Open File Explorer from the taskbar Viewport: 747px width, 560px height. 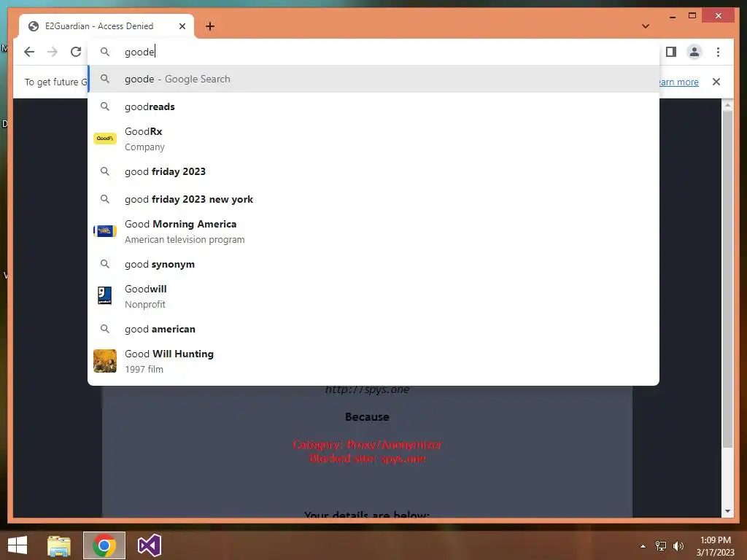tap(59, 545)
